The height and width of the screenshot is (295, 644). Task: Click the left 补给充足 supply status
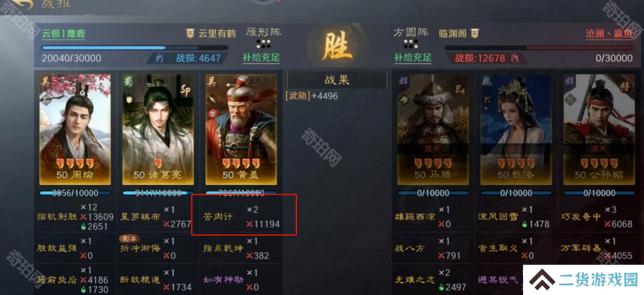click(x=261, y=57)
